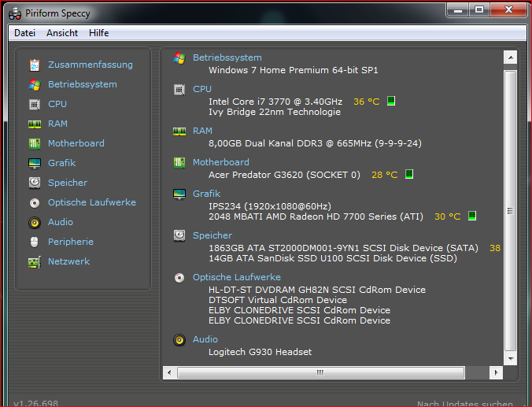
Task: Click the Motherboard icon in sidebar
Action: (x=35, y=143)
